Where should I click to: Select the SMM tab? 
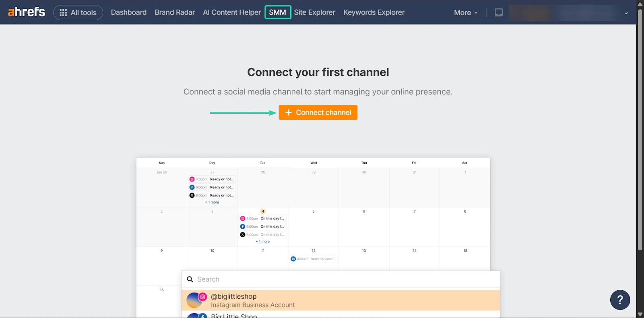click(278, 12)
